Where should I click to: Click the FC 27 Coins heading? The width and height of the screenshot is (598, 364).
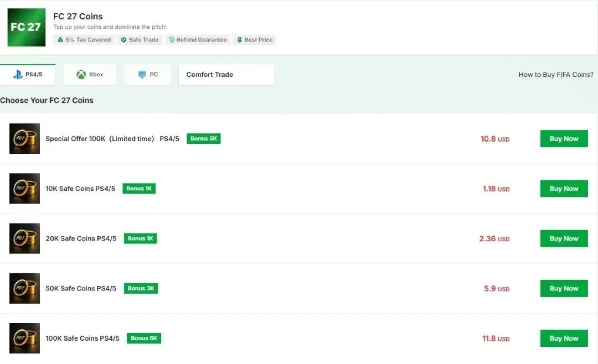pos(78,17)
